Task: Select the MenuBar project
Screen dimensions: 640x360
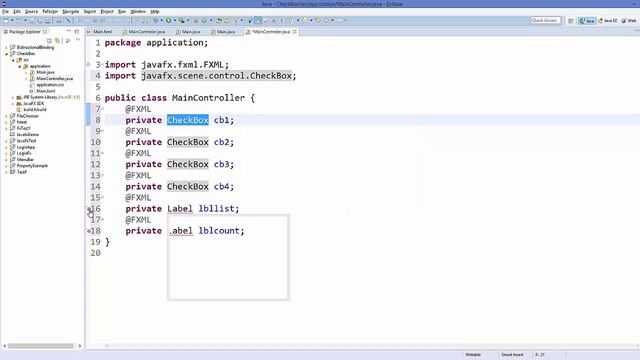Action: [25, 160]
